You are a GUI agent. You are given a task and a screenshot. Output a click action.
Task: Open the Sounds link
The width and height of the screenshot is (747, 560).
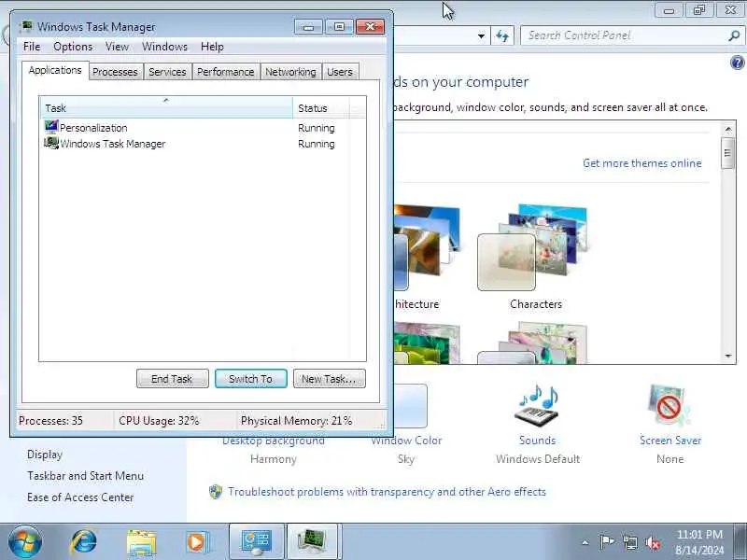point(538,441)
